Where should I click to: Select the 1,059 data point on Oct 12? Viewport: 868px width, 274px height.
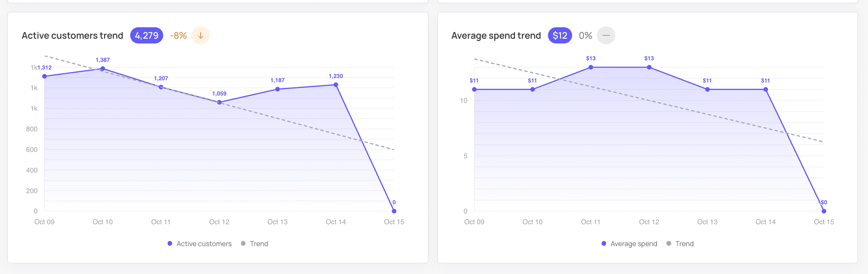point(219,102)
